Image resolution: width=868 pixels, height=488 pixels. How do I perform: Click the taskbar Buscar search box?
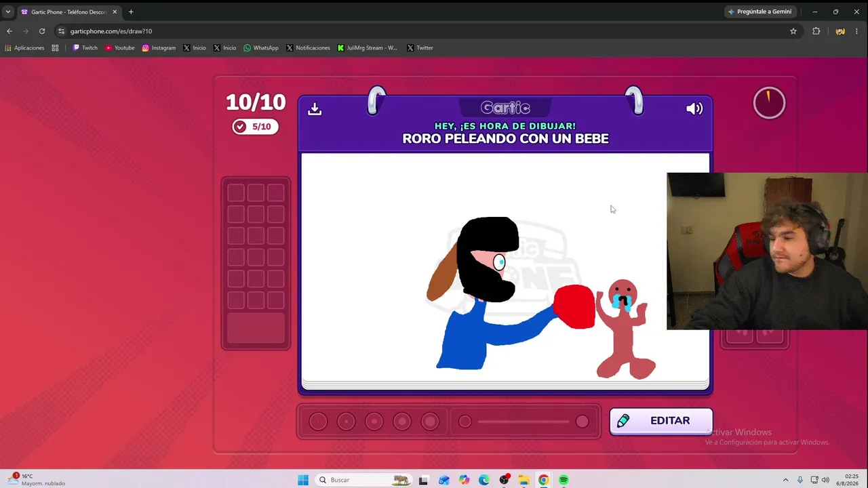point(364,480)
